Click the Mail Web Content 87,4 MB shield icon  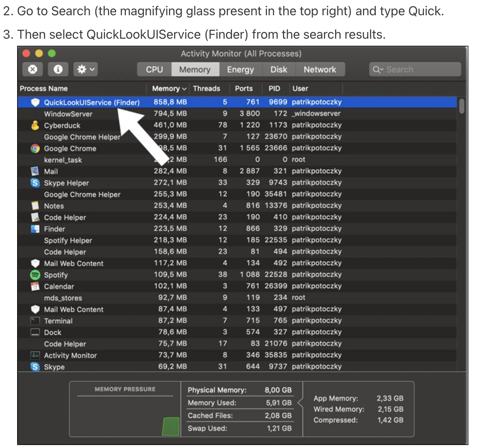35,310
